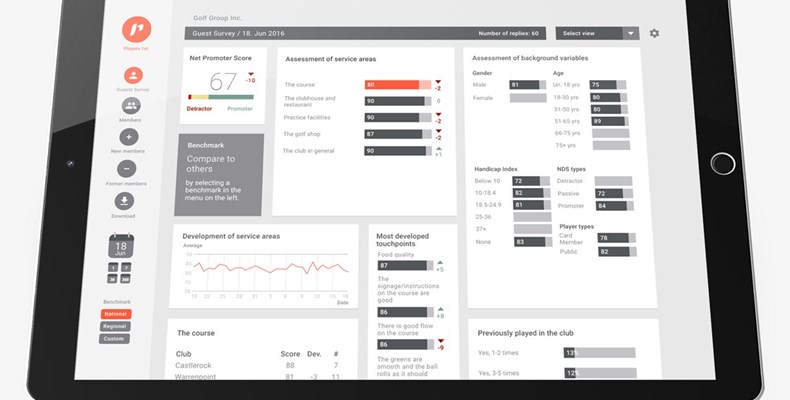The width and height of the screenshot is (790, 400).
Task: Click the Net Promoter Score detractor-promoter bar
Action: 220,97
